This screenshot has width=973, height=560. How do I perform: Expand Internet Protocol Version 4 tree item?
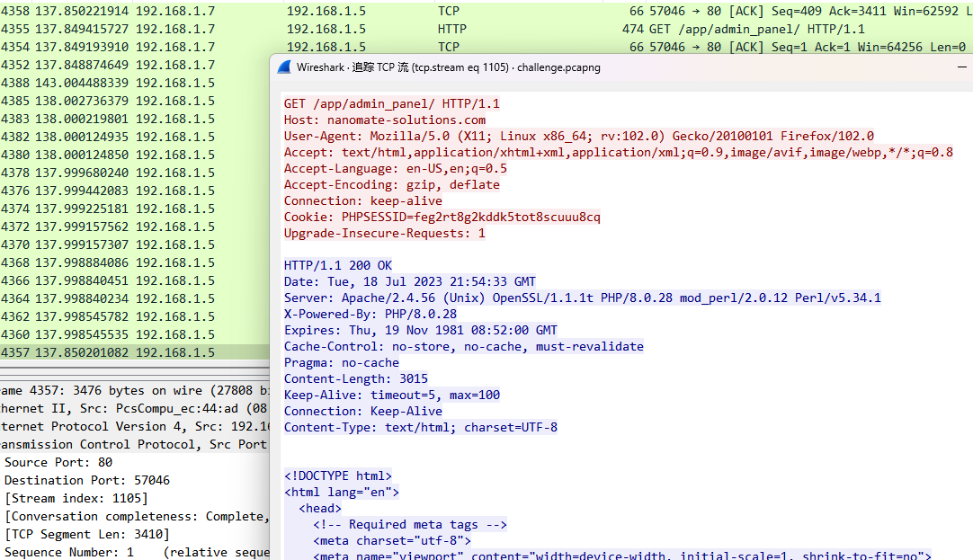(x=135, y=427)
